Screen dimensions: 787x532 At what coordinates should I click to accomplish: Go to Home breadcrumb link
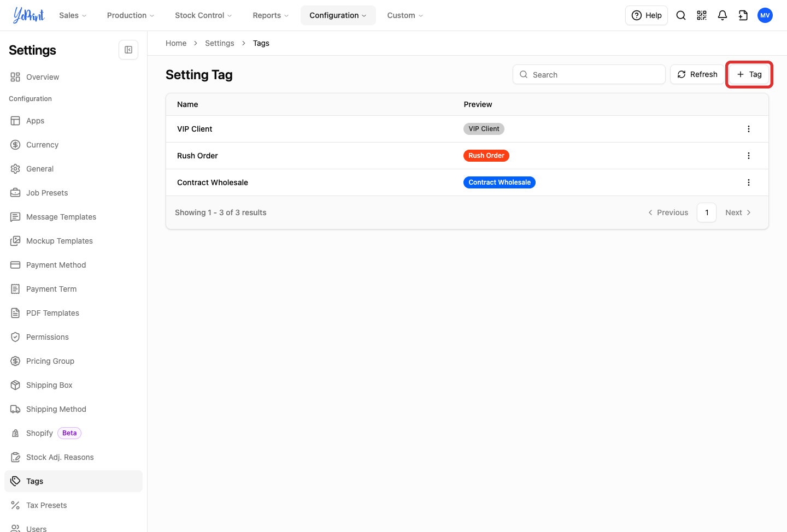(x=176, y=43)
